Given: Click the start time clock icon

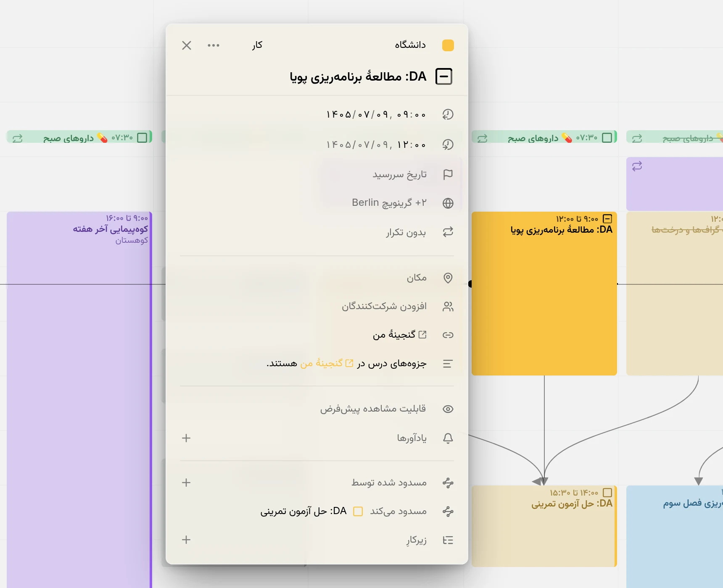Looking at the screenshot, I should 448,114.
